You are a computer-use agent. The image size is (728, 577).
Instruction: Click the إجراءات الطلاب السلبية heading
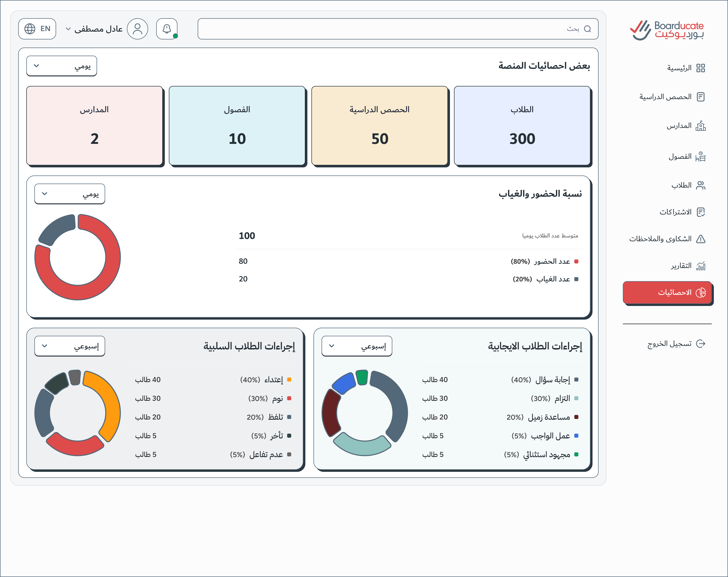(x=249, y=346)
